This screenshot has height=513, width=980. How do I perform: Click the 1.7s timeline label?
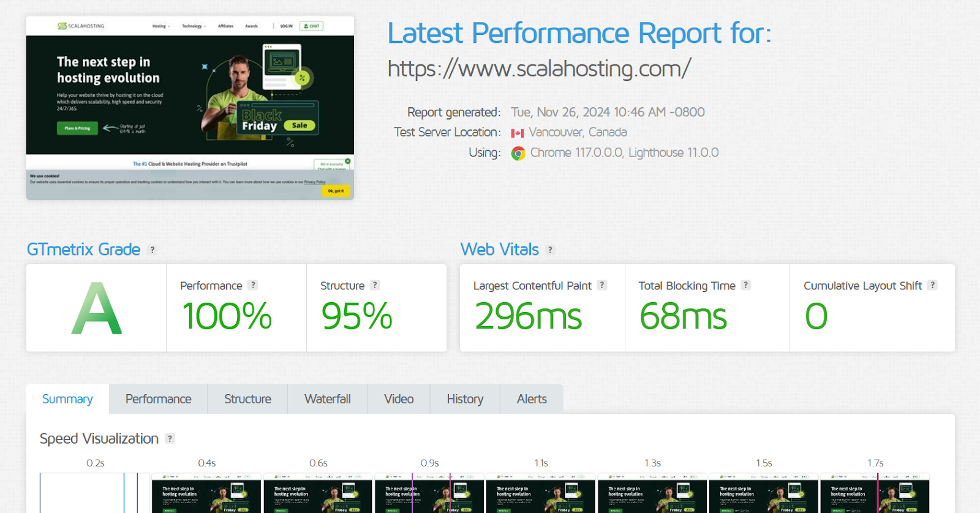pyautogui.click(x=875, y=463)
